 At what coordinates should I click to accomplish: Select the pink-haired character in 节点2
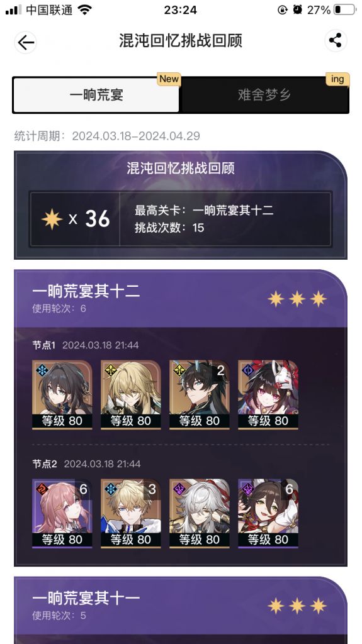[x=62, y=513]
